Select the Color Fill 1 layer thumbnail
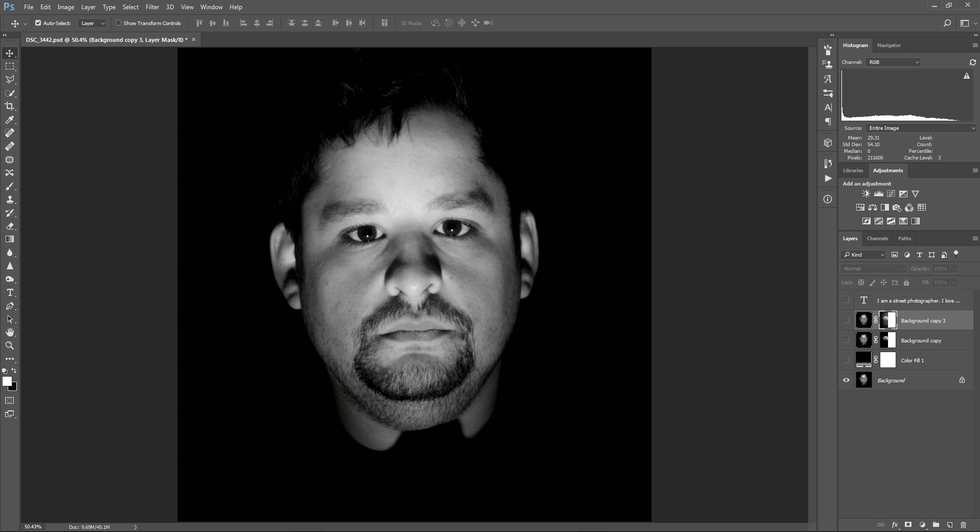 tap(863, 360)
